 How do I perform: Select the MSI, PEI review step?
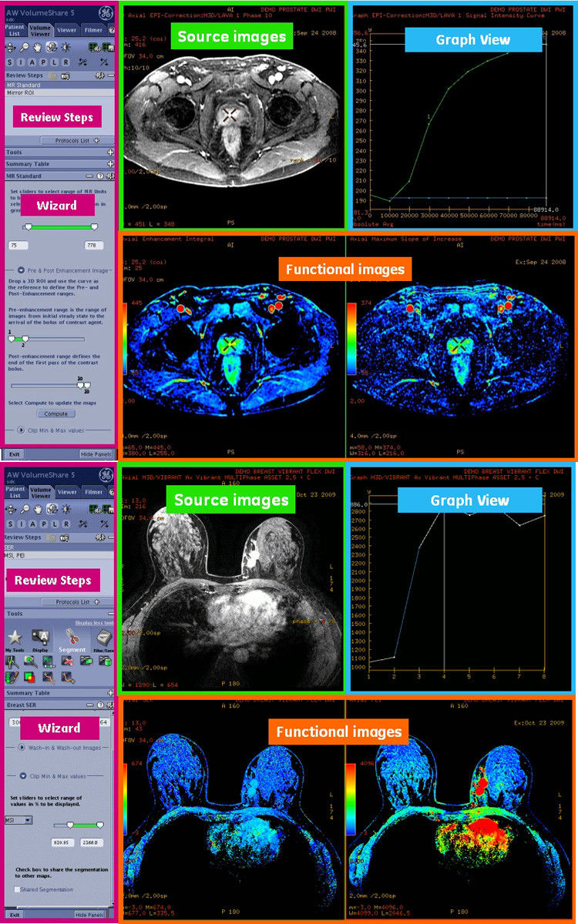59,556
